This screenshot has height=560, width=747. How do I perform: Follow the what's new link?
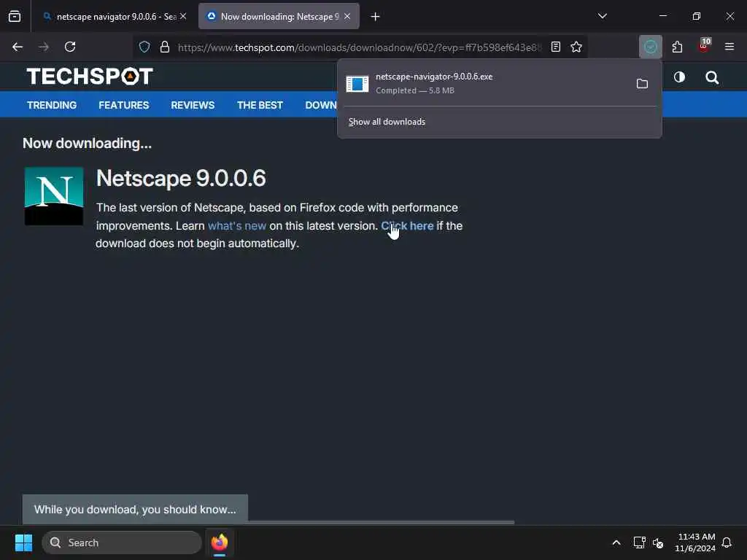point(237,226)
